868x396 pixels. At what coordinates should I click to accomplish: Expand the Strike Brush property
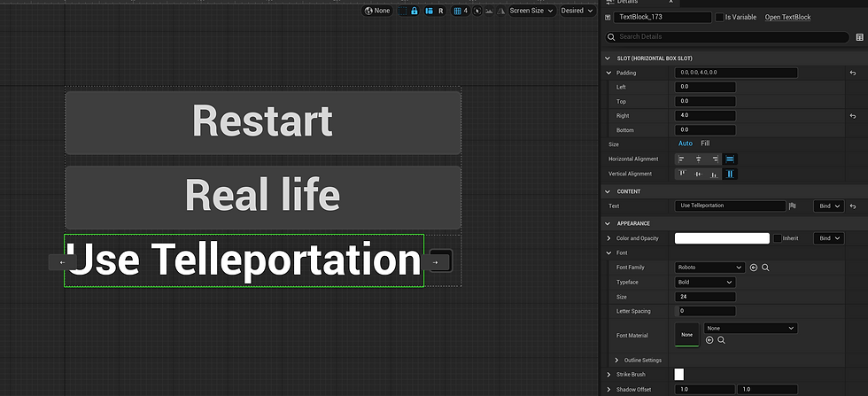608,375
